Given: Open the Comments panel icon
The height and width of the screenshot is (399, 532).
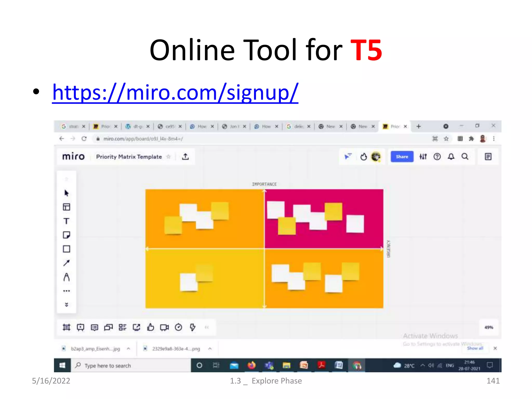Looking at the screenshot, I should tap(95, 327).
